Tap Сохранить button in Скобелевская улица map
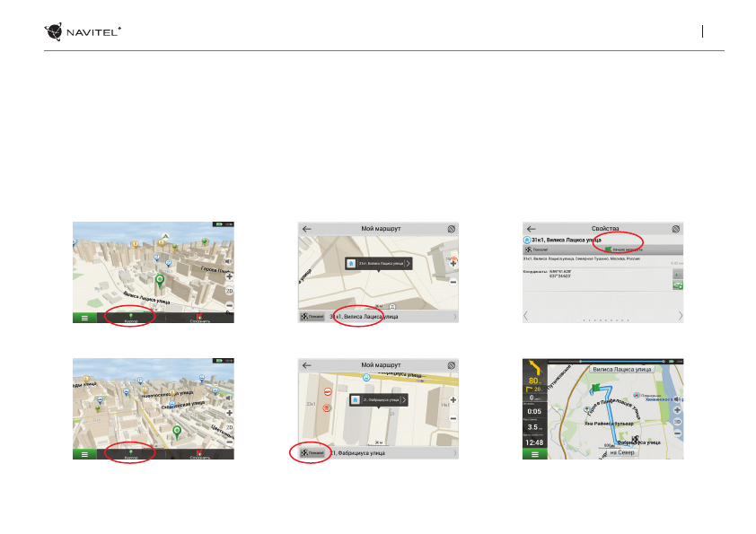 click(x=199, y=454)
